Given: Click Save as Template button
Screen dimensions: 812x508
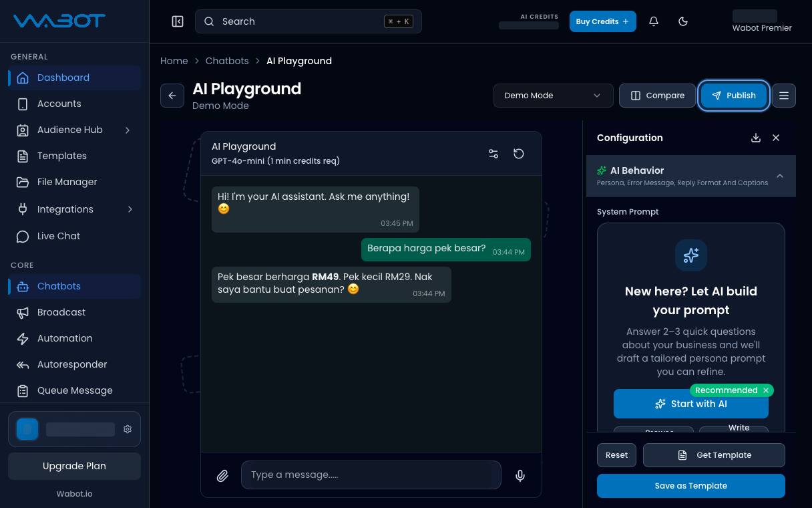Looking at the screenshot, I should (x=691, y=486).
